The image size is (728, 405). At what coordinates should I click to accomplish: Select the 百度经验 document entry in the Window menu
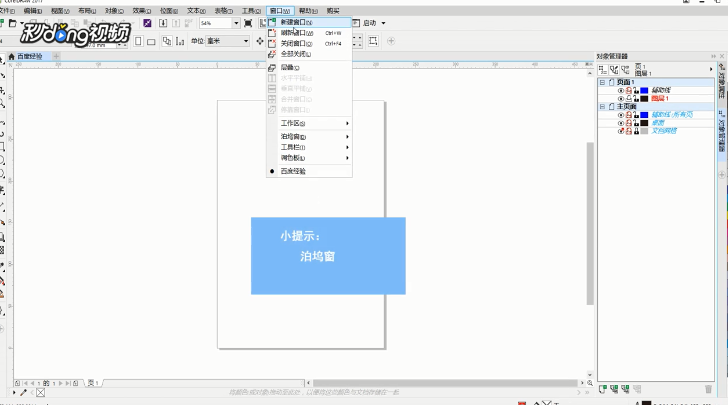point(309,171)
